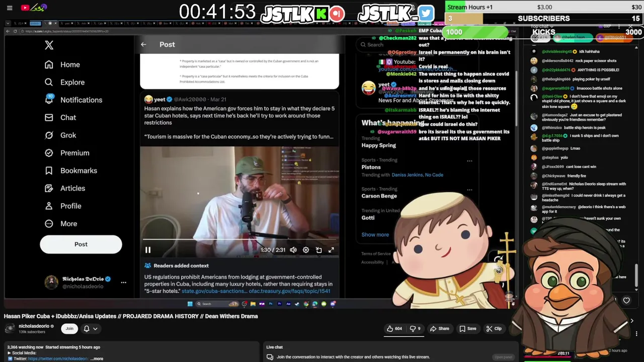Click the yeet author name on tweet
The height and width of the screenshot is (362, 644).
point(160,100)
